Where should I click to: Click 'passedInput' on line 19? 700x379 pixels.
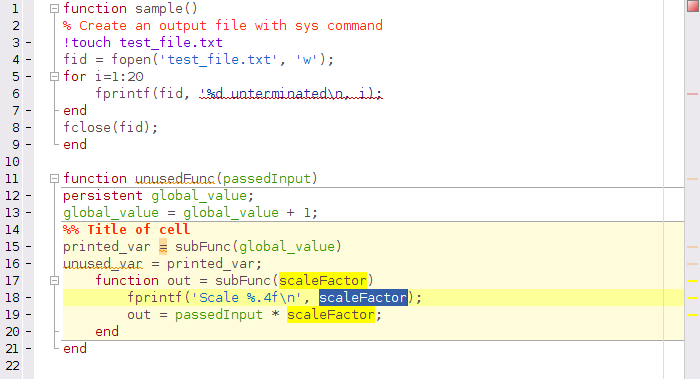(219, 315)
